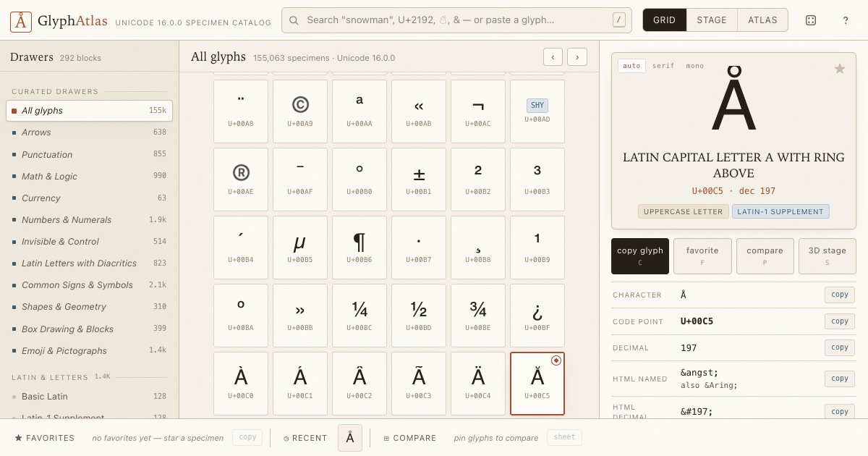Screen dimensions: 868x456
Task: Select the A with diaeresis glyph U+00C4
Action: [478, 384]
